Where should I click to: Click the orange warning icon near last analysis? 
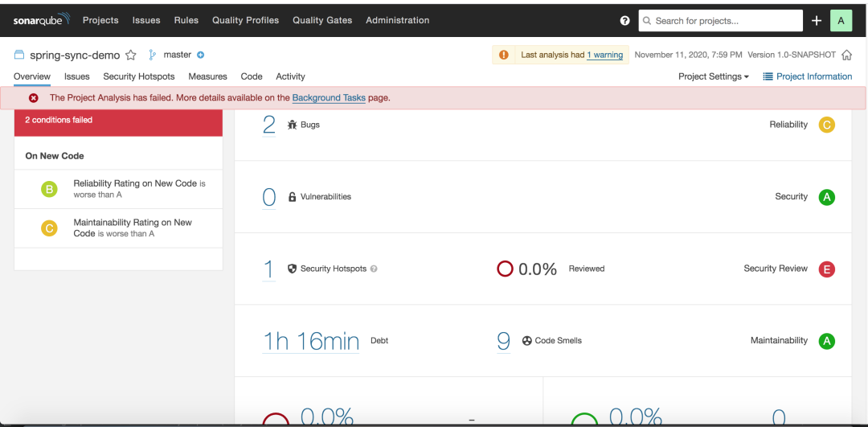tap(504, 55)
